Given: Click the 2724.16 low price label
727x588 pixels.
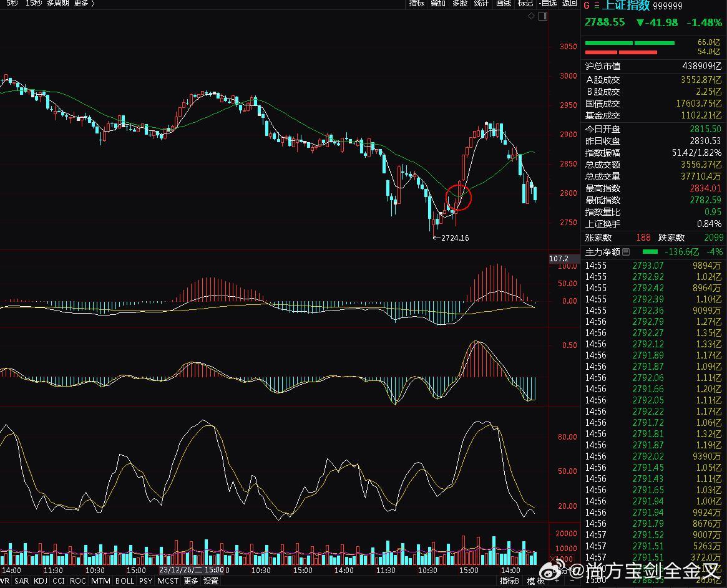Looking at the screenshot, I should coord(454,238).
